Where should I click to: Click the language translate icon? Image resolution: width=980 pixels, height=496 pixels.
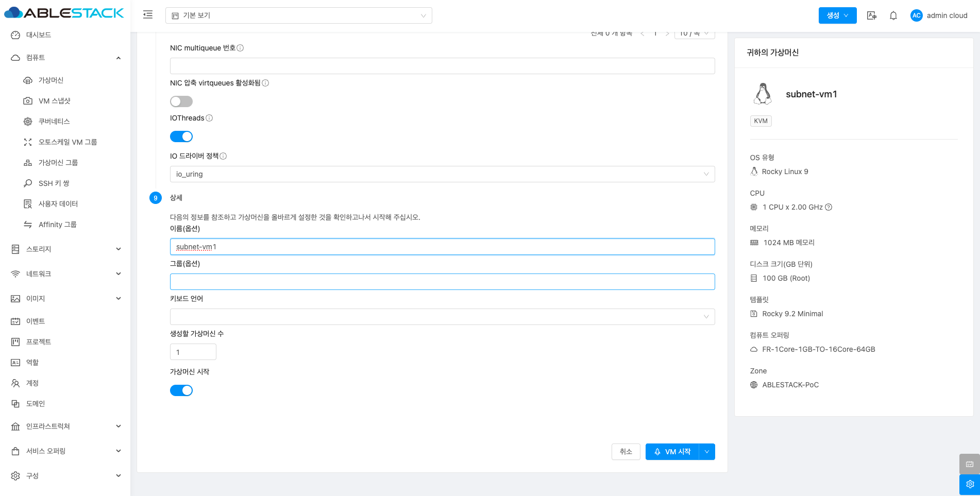point(872,15)
